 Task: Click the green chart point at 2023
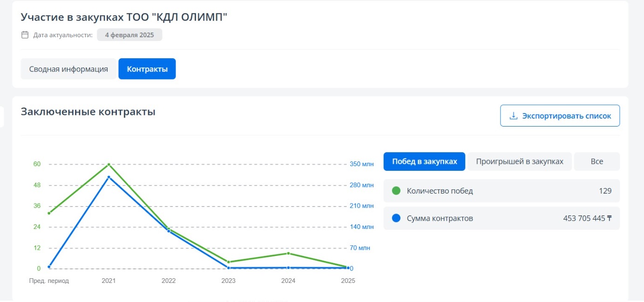pos(228,262)
